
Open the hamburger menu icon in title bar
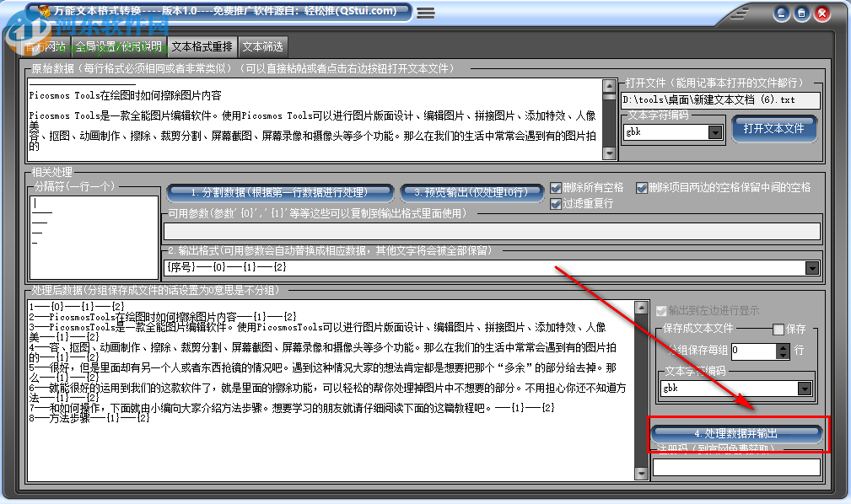pyautogui.click(x=425, y=13)
